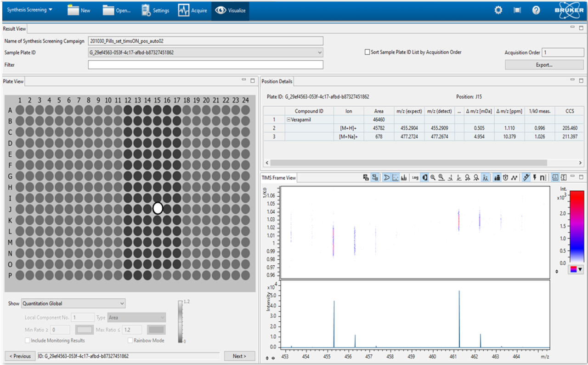The image size is (588, 365).
Task: Click the Acquire icon in the top toolbar
Action: [192, 10]
